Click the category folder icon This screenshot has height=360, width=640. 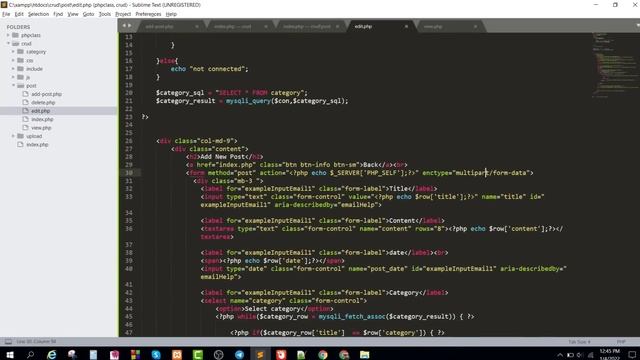click(x=20, y=52)
